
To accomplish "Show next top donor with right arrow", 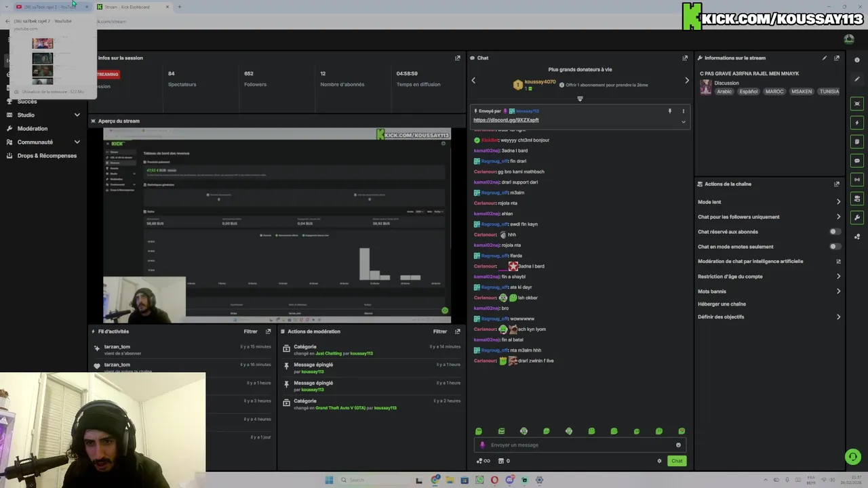I will click(686, 81).
